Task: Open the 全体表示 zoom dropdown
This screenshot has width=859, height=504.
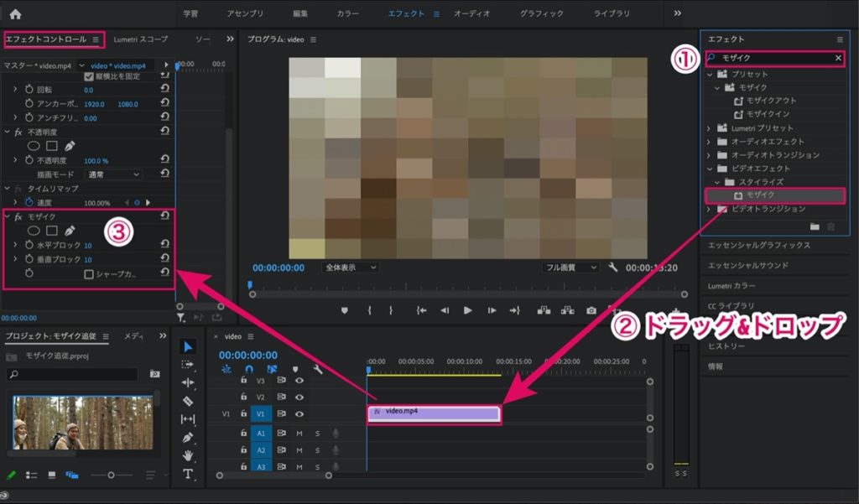Action: coord(350,268)
